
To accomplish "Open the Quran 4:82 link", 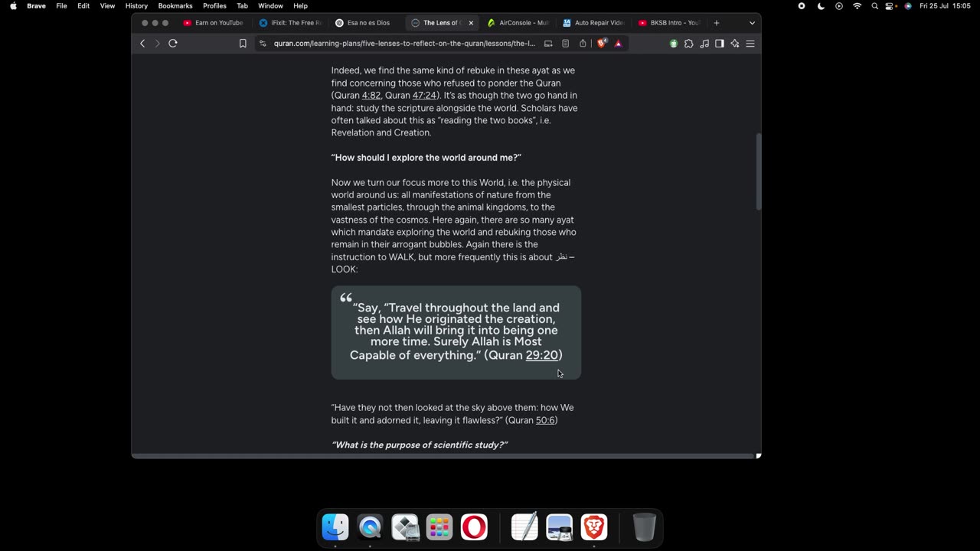I will pyautogui.click(x=371, y=96).
